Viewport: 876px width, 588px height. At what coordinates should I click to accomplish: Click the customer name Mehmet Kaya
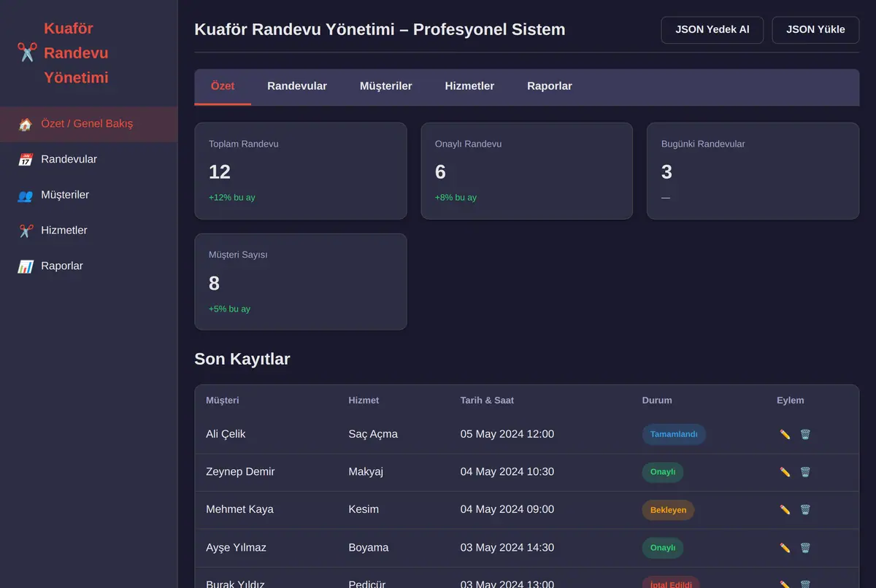(239, 509)
